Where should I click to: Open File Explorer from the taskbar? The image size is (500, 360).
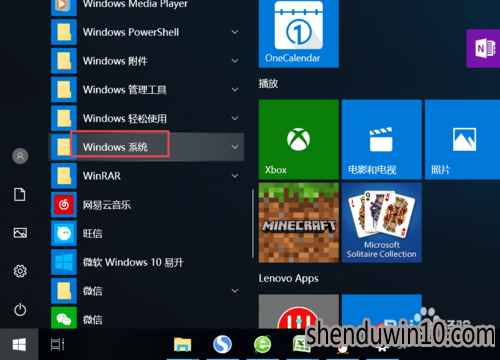(182, 345)
